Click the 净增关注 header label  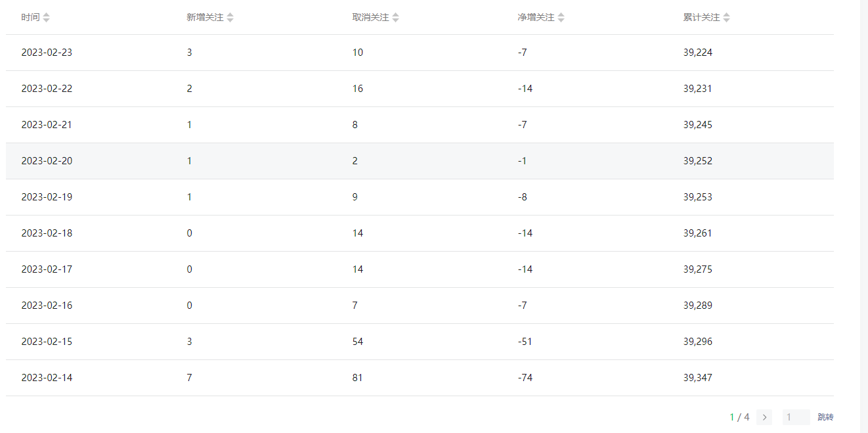(x=536, y=18)
